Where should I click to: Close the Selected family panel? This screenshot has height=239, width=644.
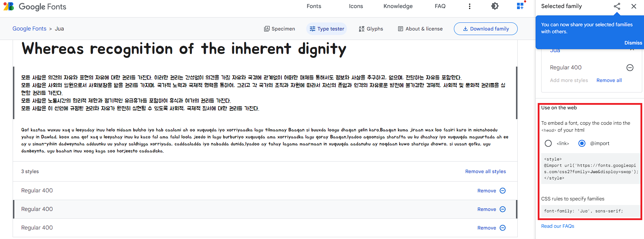pos(633,6)
